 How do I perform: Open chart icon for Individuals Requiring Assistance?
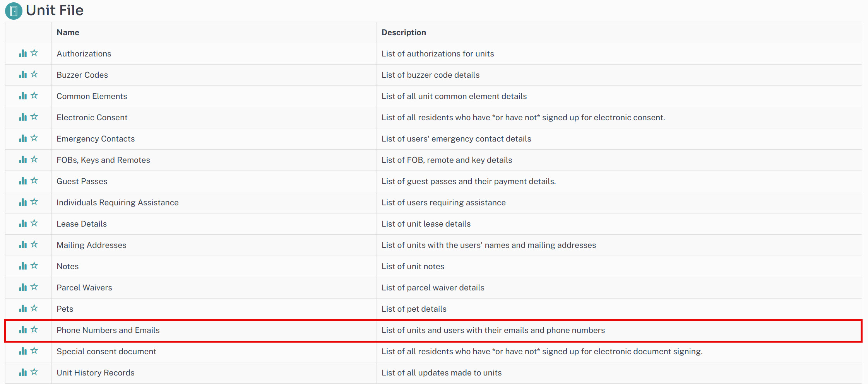(x=23, y=202)
